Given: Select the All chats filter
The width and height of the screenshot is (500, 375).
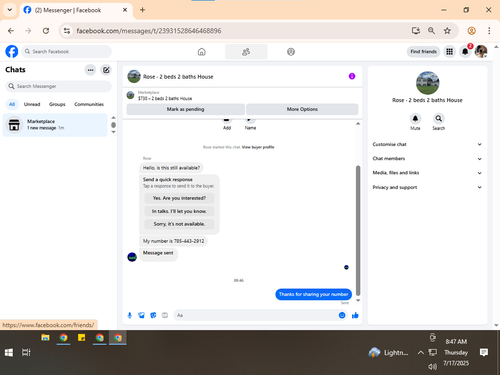Looking at the screenshot, I should [12, 104].
